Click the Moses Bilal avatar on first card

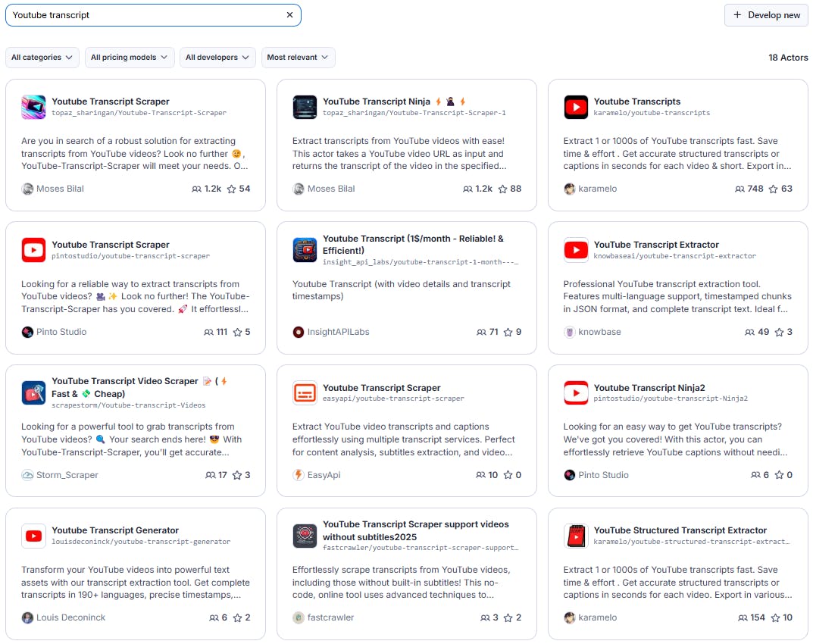pyautogui.click(x=27, y=189)
